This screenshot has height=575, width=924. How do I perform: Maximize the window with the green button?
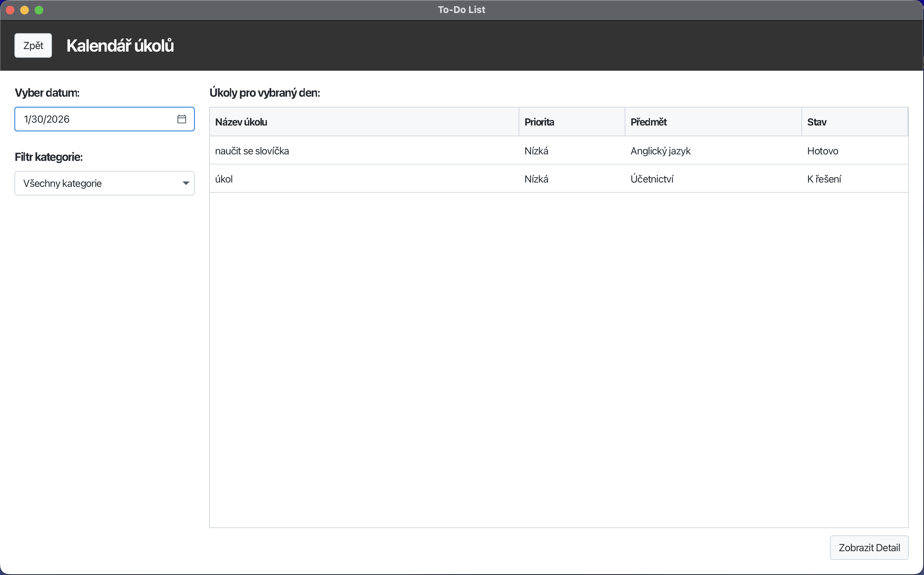39,10
